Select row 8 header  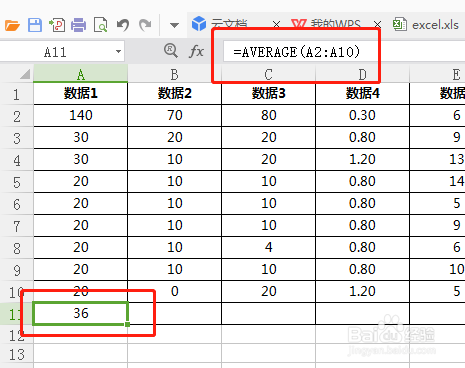16,248
